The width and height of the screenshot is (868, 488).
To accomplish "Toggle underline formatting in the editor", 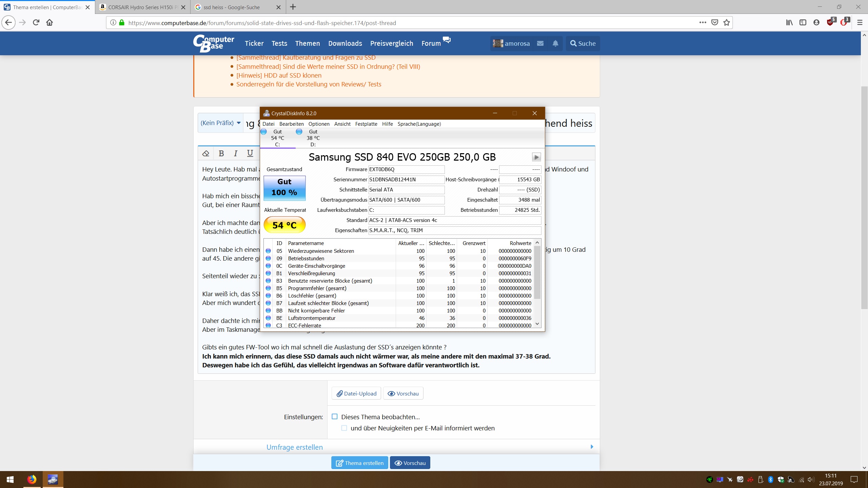I will 250,154.
